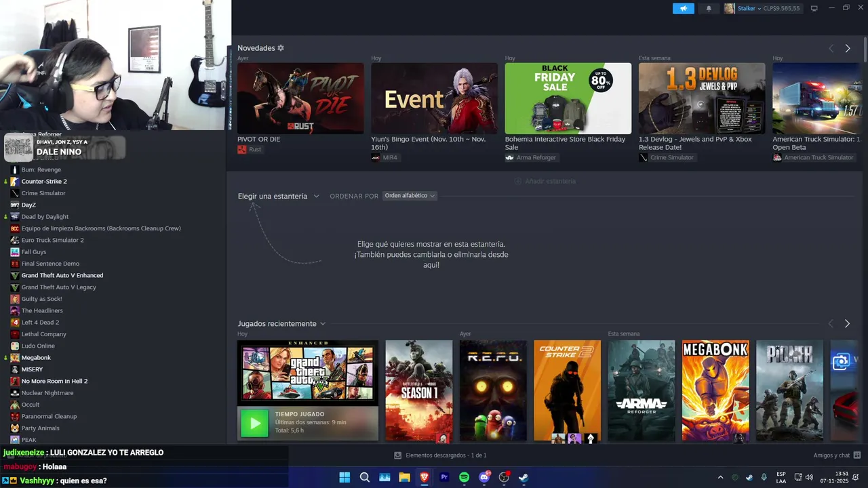The image size is (868, 488).
Task: Click taskbar search magnifier
Action: [x=365, y=477]
